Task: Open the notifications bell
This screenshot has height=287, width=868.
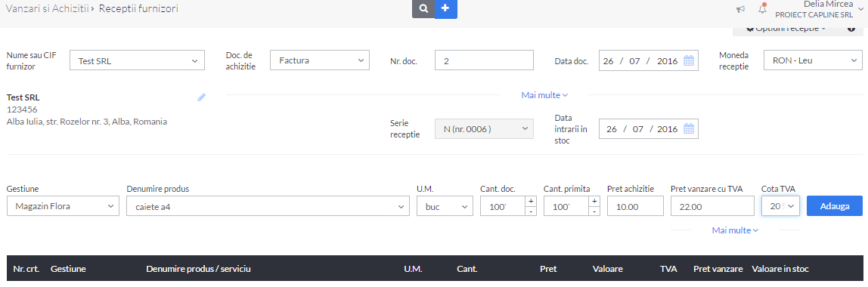Action: coord(762,9)
